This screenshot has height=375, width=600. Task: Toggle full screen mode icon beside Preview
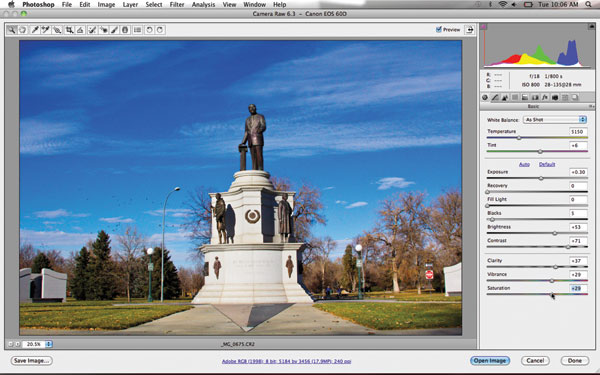point(469,29)
